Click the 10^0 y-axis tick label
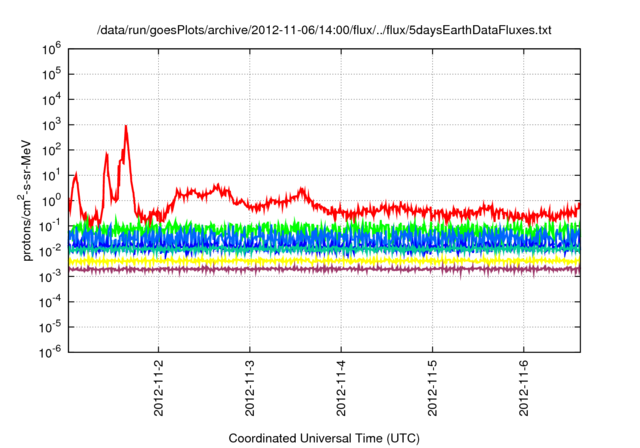640x448 pixels. click(x=51, y=201)
